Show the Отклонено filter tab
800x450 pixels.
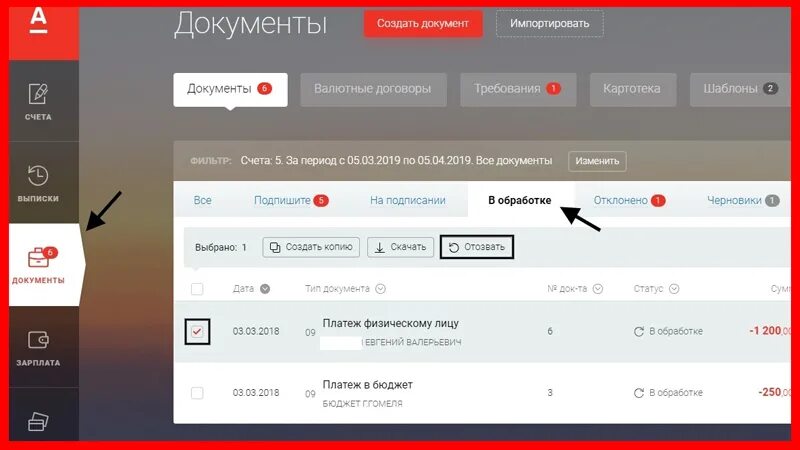[x=629, y=201]
